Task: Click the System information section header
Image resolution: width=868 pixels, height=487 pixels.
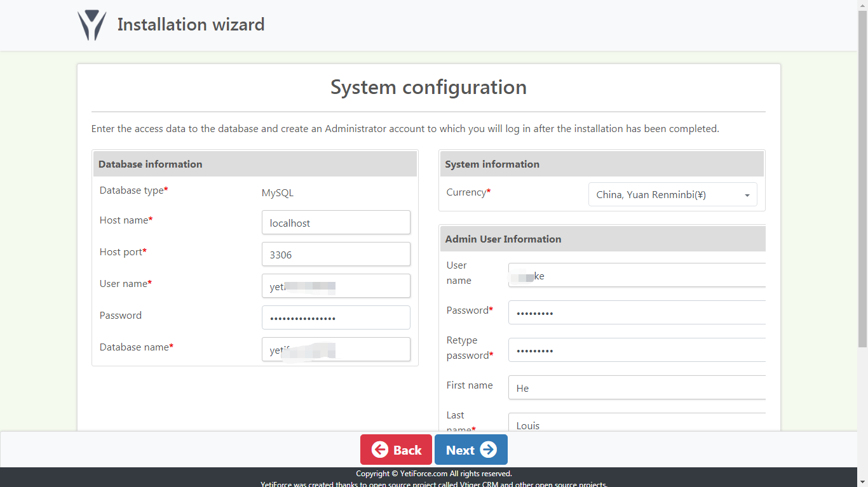Action: click(602, 164)
